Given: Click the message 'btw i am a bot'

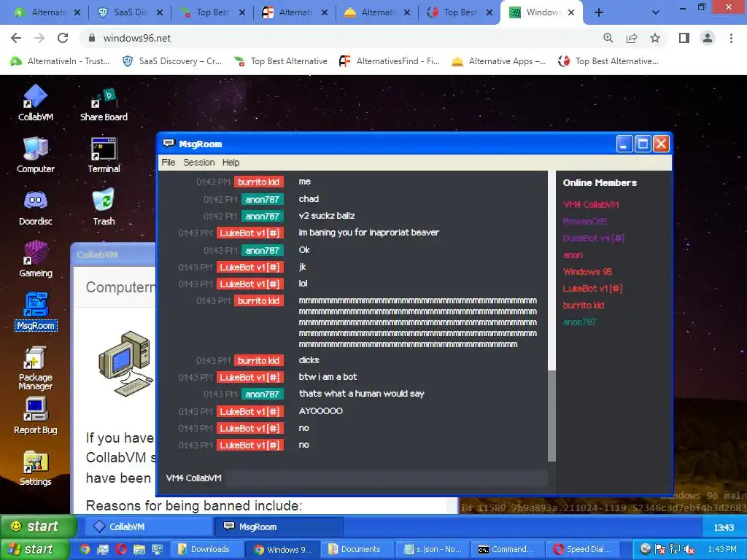Looking at the screenshot, I should coord(328,377).
